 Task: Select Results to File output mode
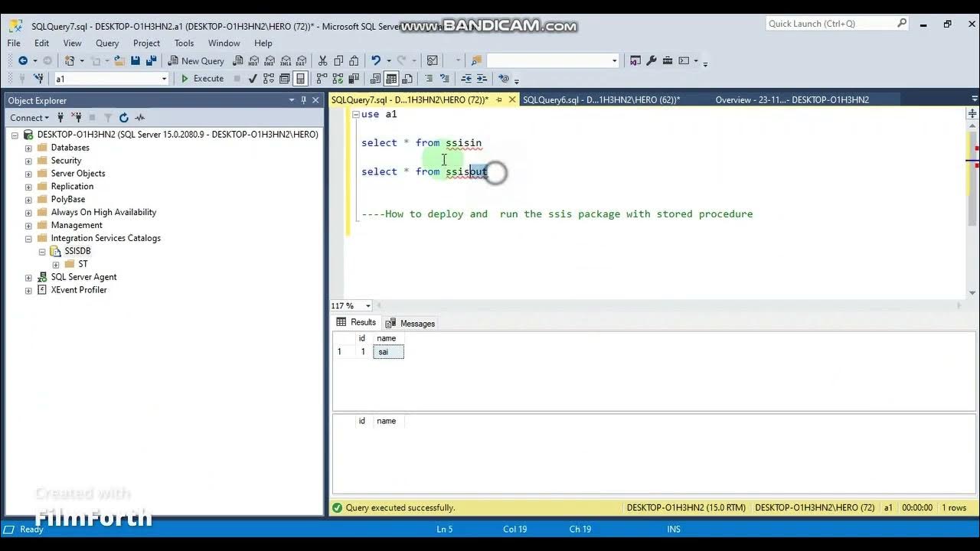407,78
